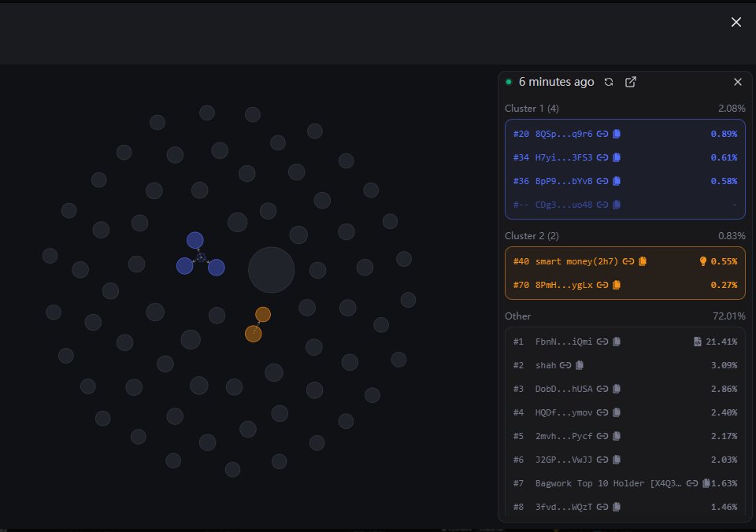
Task: Click the lightbulb icon beside 0.55%
Action: point(703,261)
